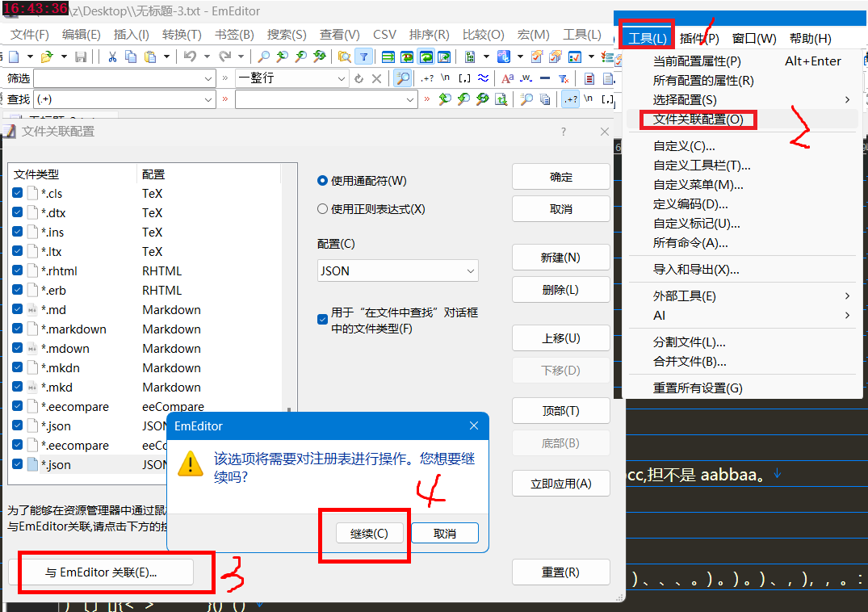Expand the replace text combo dropdown arrow
868x612 pixels.
point(409,99)
